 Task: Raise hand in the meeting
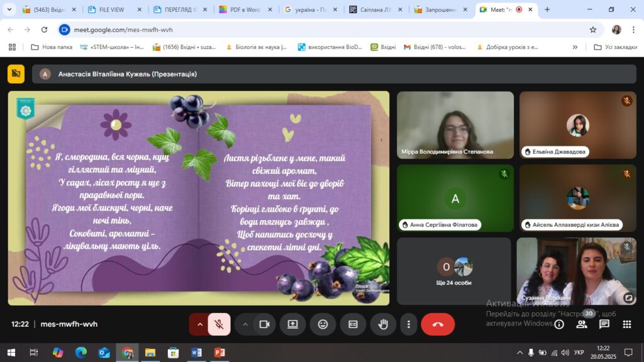(383, 324)
